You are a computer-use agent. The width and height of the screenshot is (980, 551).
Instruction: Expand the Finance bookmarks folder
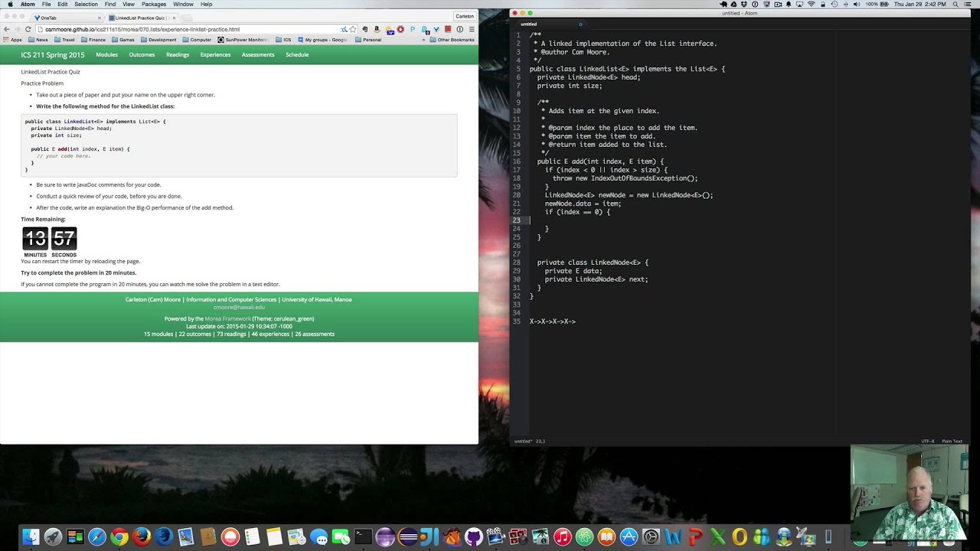point(93,40)
